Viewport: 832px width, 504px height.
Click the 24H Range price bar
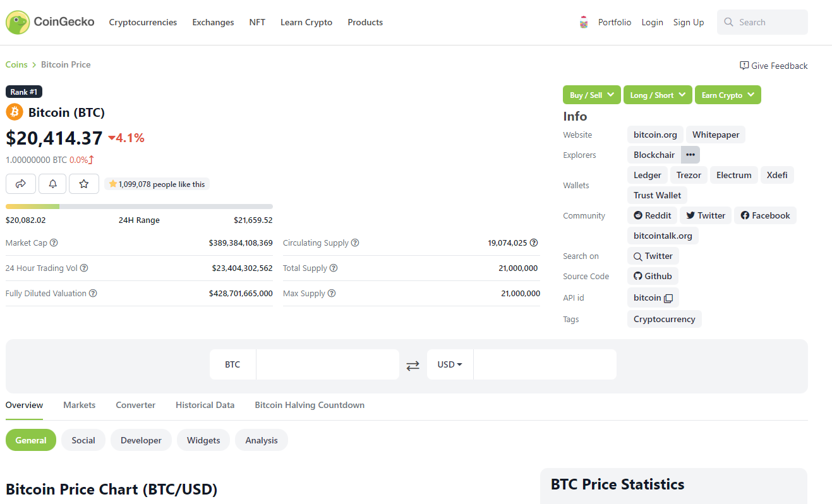(139, 207)
